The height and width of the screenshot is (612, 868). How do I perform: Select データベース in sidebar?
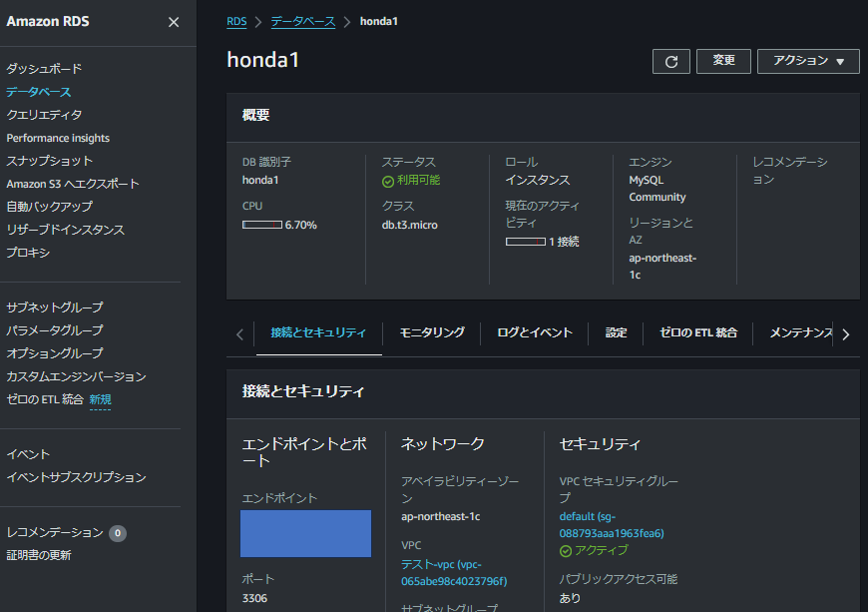[x=39, y=92]
